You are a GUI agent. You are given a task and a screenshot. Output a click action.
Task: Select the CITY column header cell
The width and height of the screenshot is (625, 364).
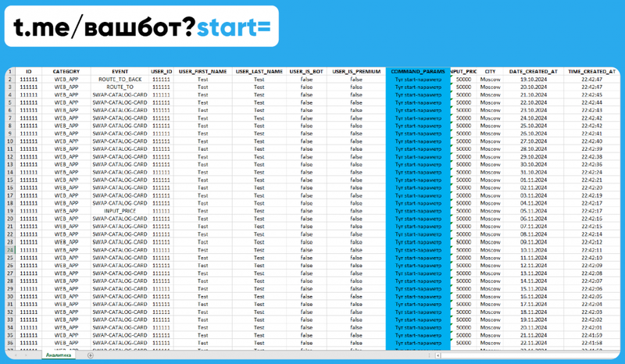490,71
